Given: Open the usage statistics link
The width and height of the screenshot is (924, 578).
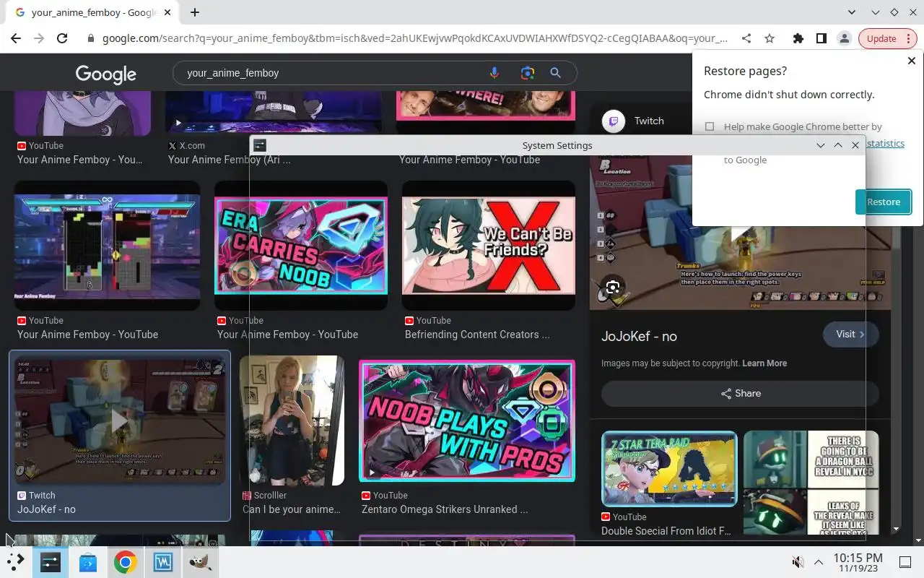Looking at the screenshot, I should (886, 143).
